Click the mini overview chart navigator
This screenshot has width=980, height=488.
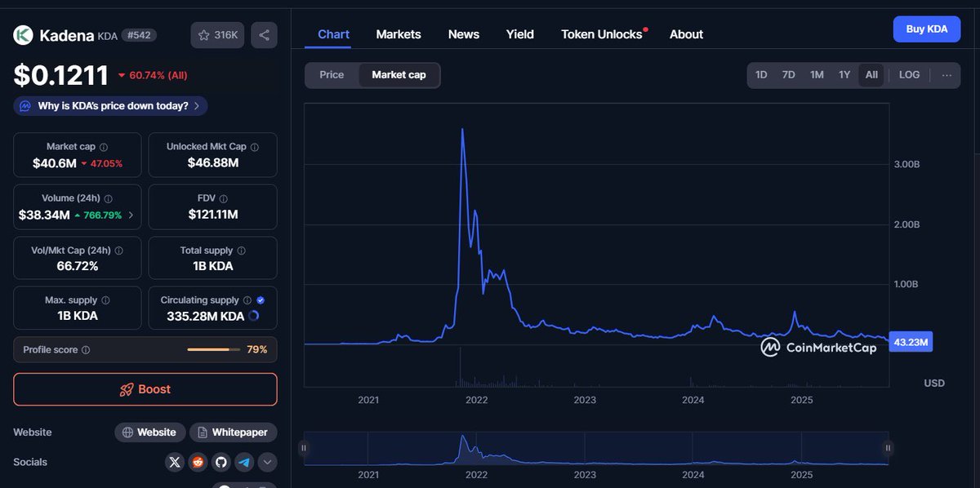coord(595,448)
